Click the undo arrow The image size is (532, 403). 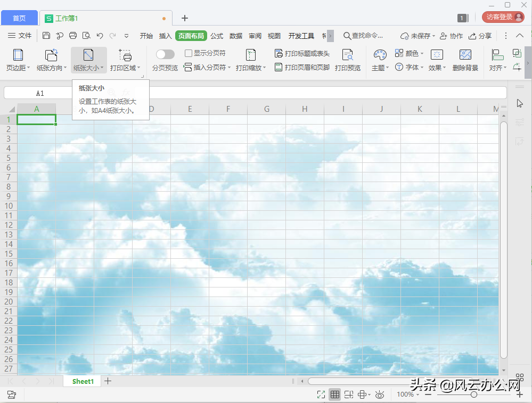pos(100,35)
